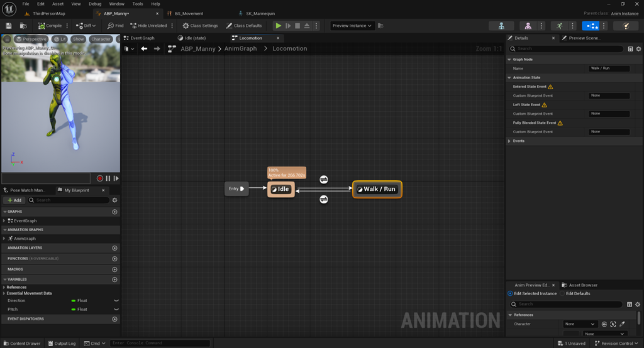Open Class Defaults
Screen dimensions: 644x348
pyautogui.click(x=244, y=26)
